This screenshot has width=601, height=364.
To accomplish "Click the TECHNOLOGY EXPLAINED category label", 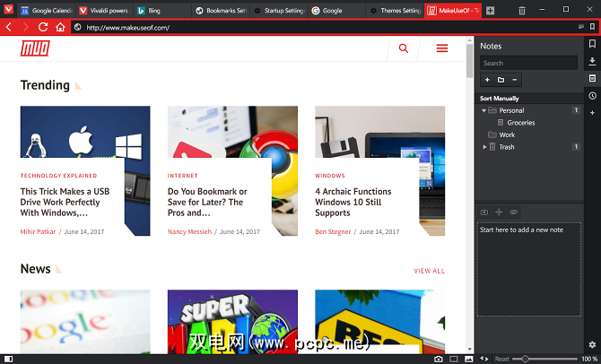I will (58, 176).
